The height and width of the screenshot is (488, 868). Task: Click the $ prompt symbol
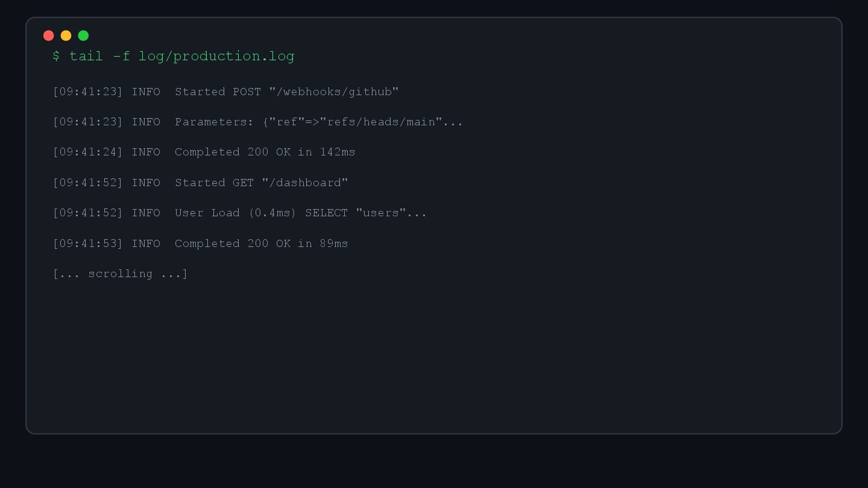(x=56, y=56)
